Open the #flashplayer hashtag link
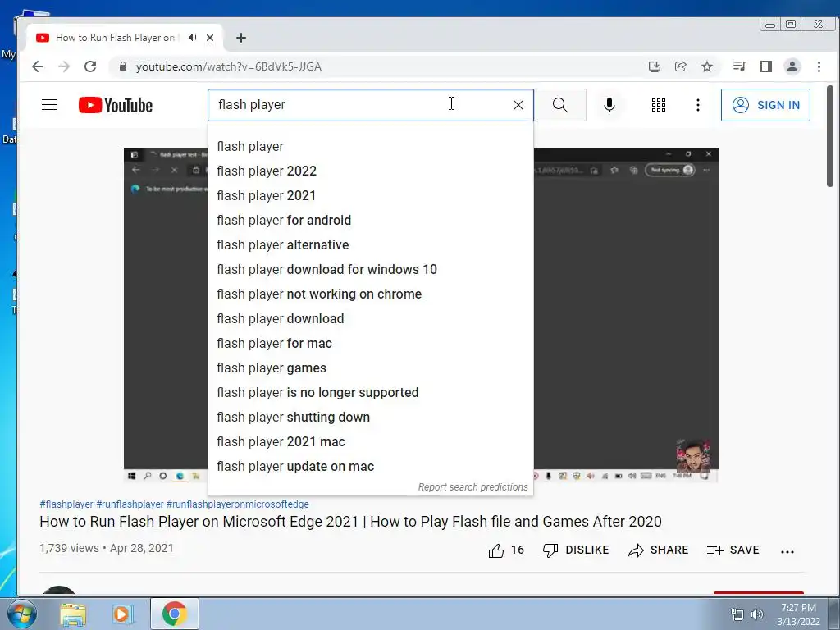The image size is (840, 630). (66, 504)
